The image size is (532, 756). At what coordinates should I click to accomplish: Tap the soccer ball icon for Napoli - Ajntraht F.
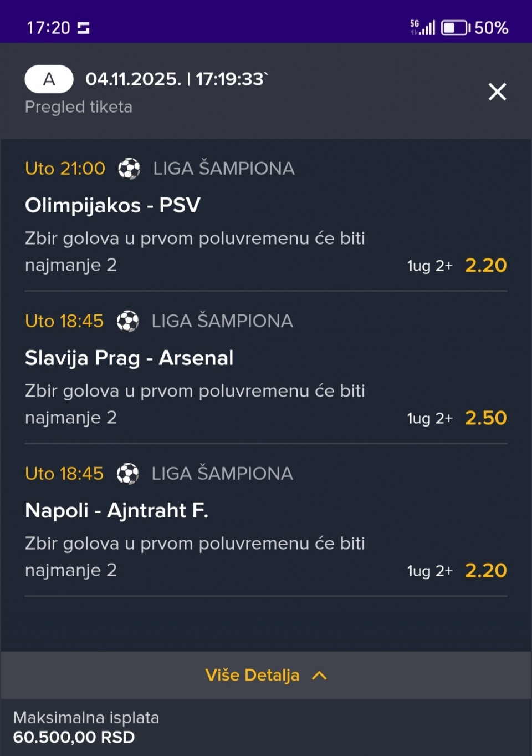tap(127, 474)
